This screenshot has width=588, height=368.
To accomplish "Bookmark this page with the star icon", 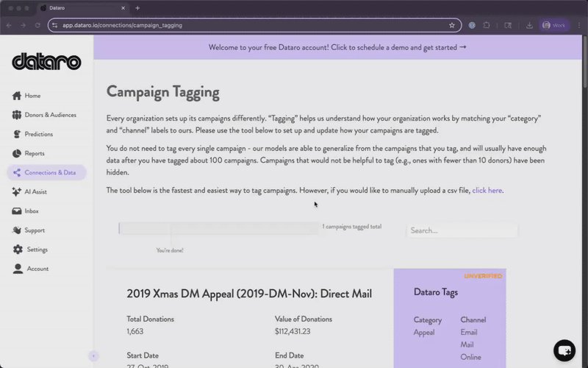I will [452, 25].
